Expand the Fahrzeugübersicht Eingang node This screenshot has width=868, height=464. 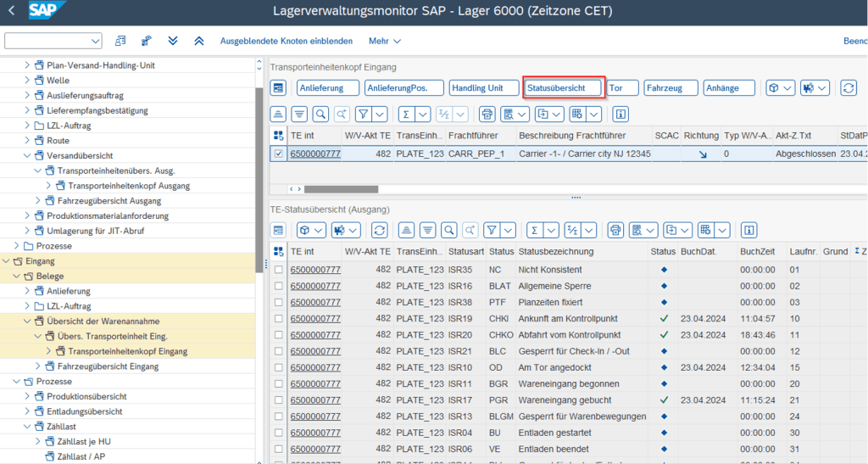[37, 366]
